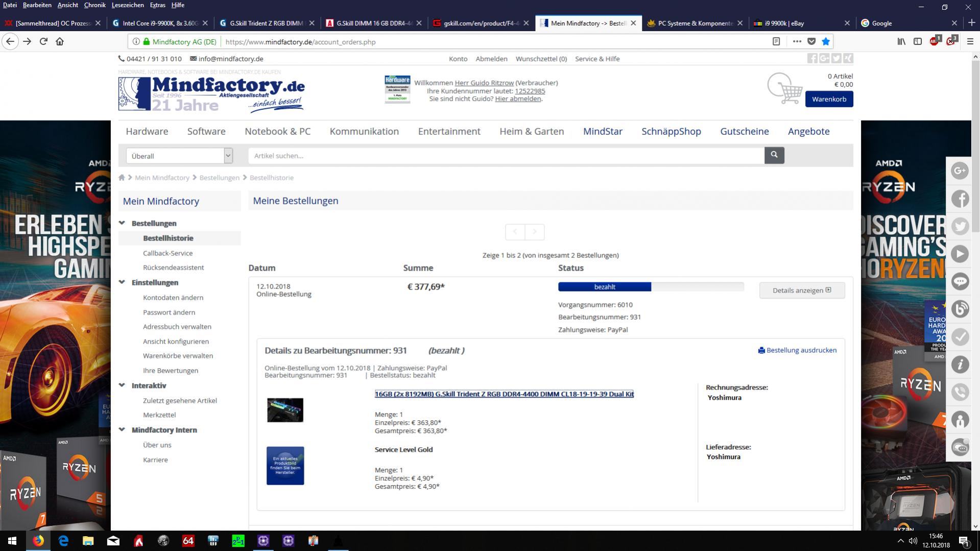Collapse the Einstellungen sidebar section
The image size is (980, 551).
[x=122, y=282]
